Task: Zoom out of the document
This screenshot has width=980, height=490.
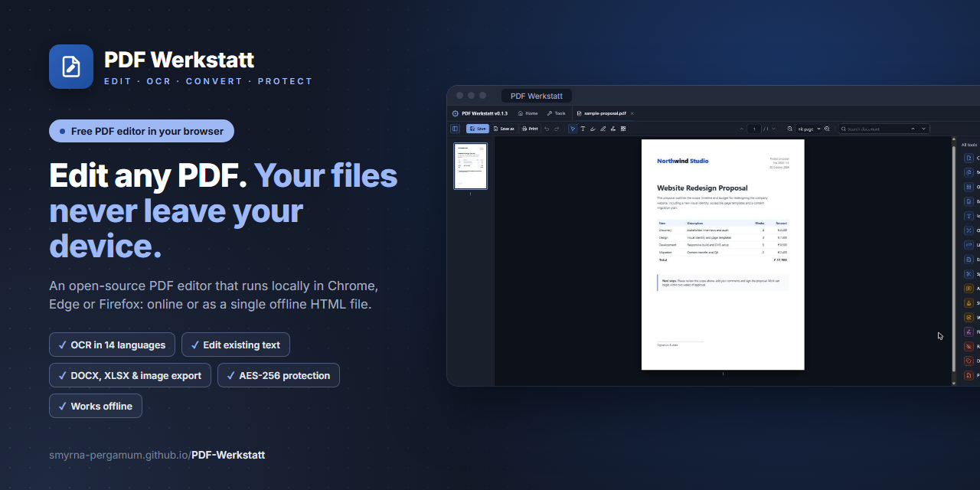Action: [789, 129]
